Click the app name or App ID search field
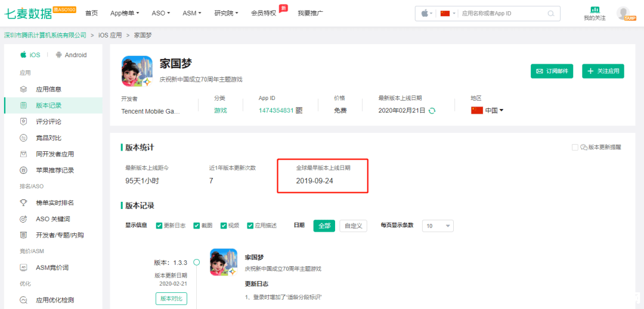Image resolution: width=644 pixels, height=309 pixels. point(503,14)
